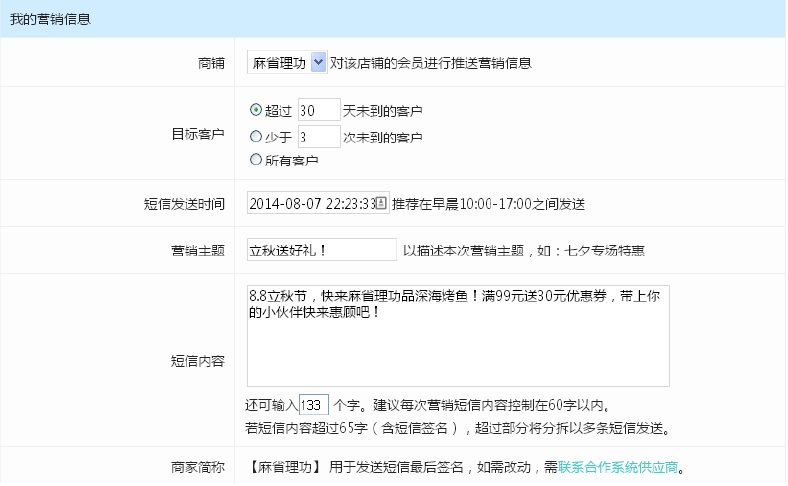The height and width of the screenshot is (486, 788).
Task: Click the remaining characters box showing 133
Action: 314,405
